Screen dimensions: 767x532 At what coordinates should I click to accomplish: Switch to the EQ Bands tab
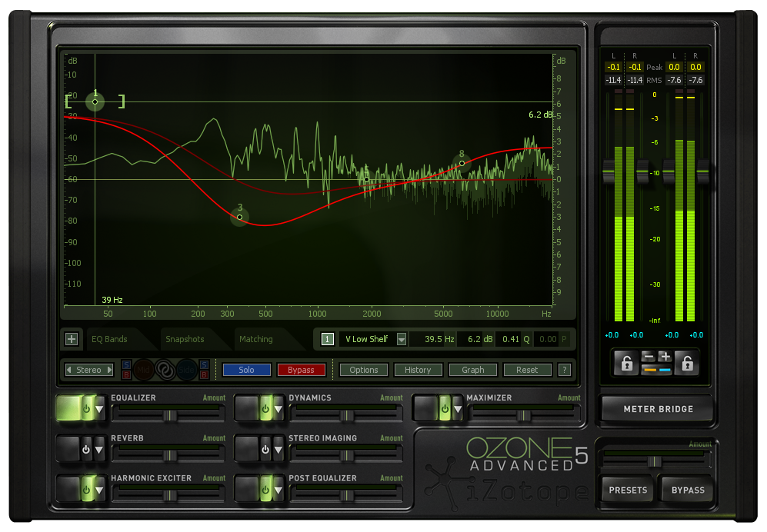tap(109, 339)
